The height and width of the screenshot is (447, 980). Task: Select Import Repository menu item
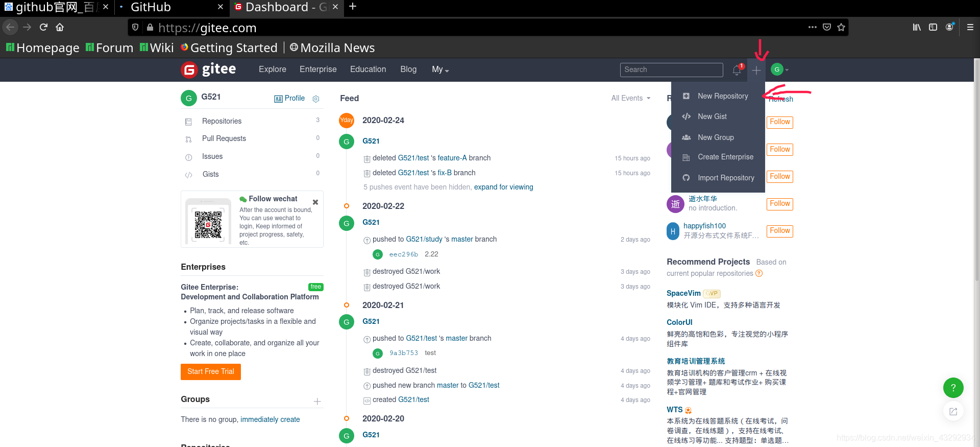pos(718,178)
